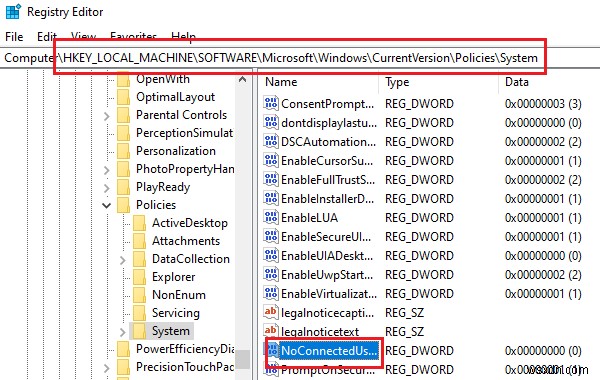The width and height of the screenshot is (600, 380).
Task: Select the Servicing folder icon
Action: tap(139, 313)
